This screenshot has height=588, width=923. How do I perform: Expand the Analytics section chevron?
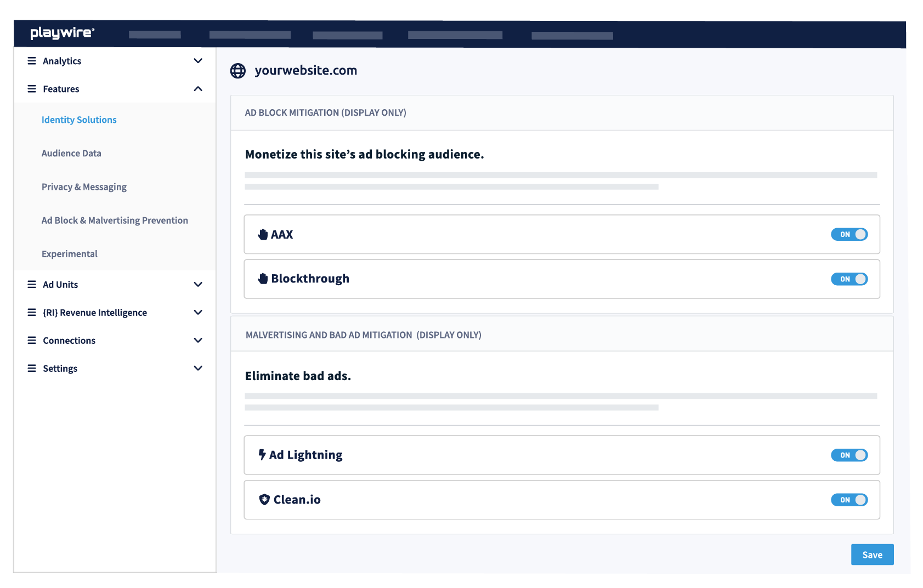[x=198, y=61]
